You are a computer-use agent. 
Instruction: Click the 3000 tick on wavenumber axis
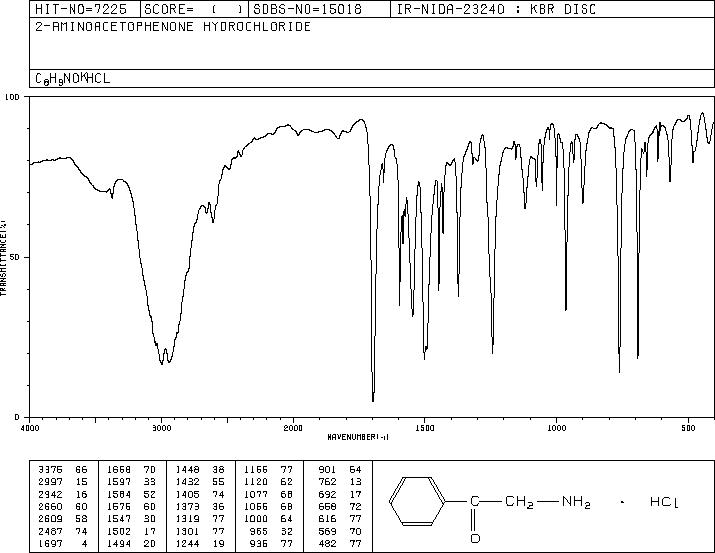[x=162, y=428]
